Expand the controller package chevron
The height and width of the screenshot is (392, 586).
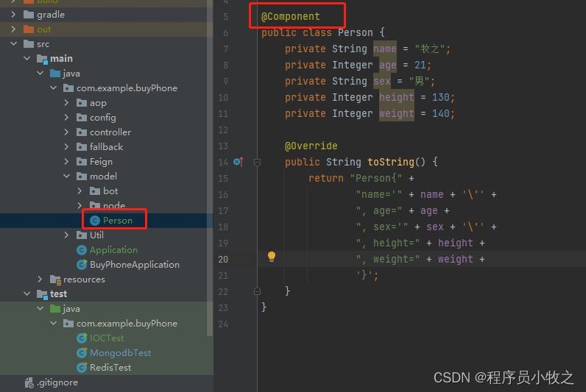(66, 132)
